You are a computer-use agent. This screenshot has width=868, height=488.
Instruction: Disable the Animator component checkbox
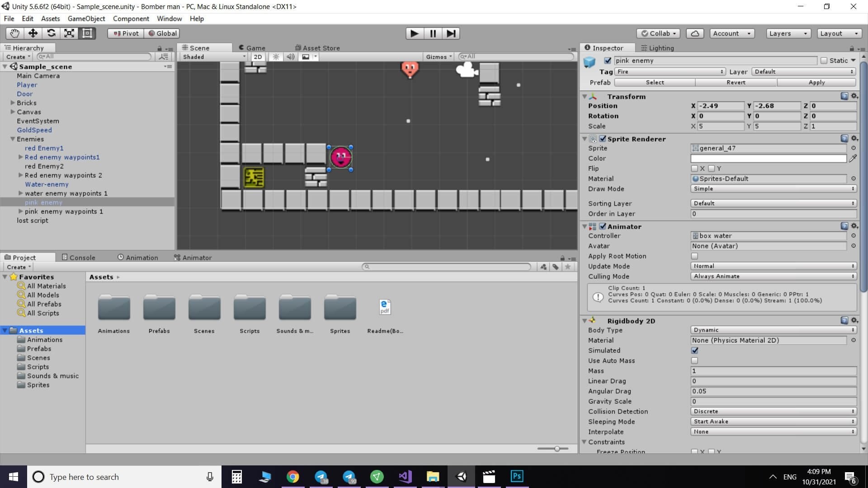(603, 226)
